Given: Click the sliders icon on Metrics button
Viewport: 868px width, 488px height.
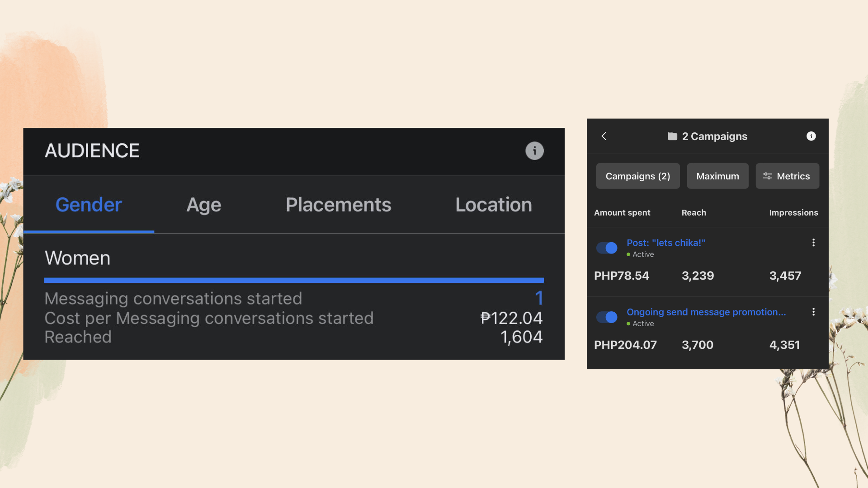Looking at the screenshot, I should [x=767, y=176].
